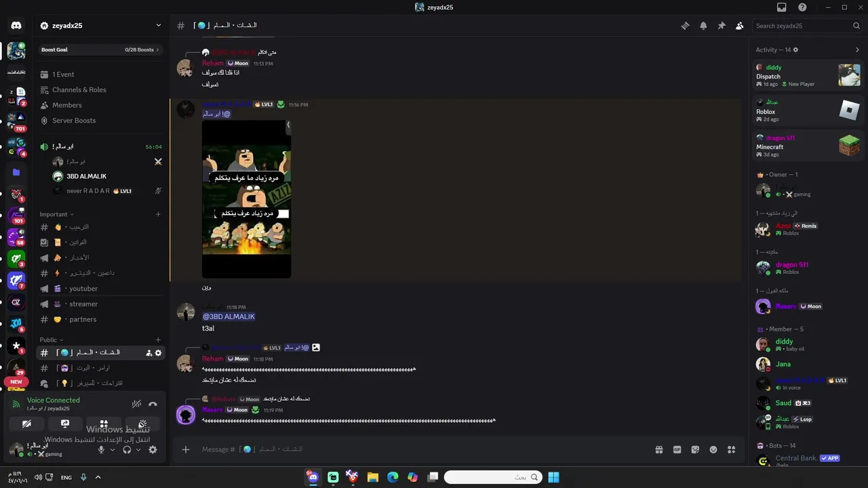Open zeyadx25 server dropdown menu
The width and height of the screenshot is (868, 488).
[x=100, y=26]
